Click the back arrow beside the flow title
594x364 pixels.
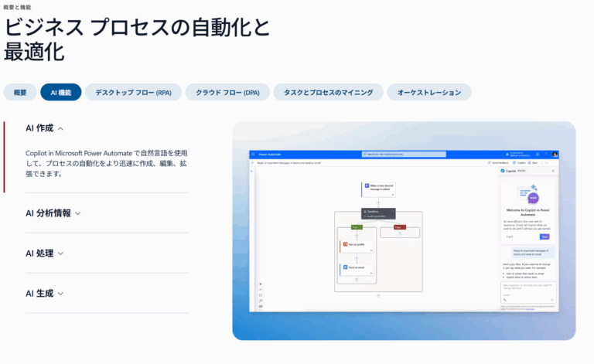pos(253,163)
